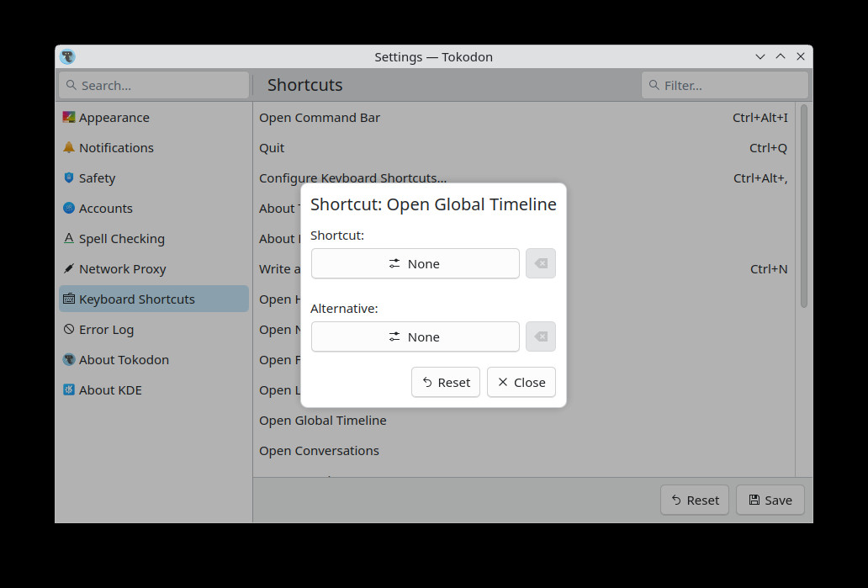Viewport: 868px width, 588px height.
Task: Click the Ctrl+Alt+, shortcut value
Action: click(x=760, y=178)
